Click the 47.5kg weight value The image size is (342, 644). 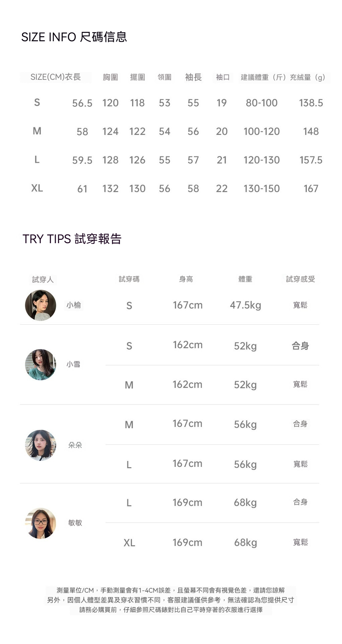point(245,305)
